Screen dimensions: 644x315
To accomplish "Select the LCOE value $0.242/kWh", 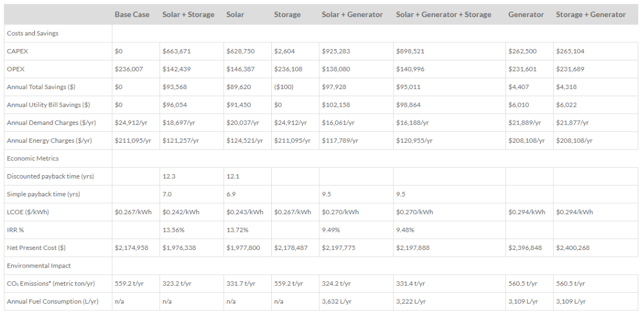I will coord(181,212).
